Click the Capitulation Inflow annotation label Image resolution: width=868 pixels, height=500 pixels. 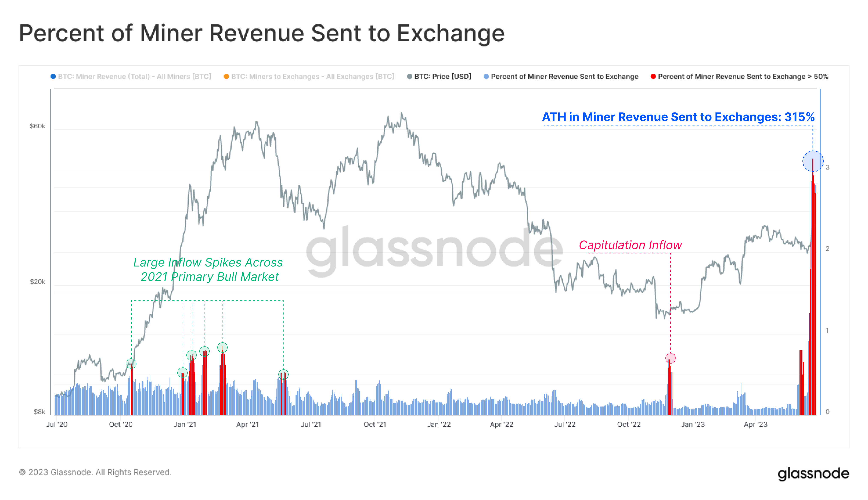pyautogui.click(x=630, y=245)
